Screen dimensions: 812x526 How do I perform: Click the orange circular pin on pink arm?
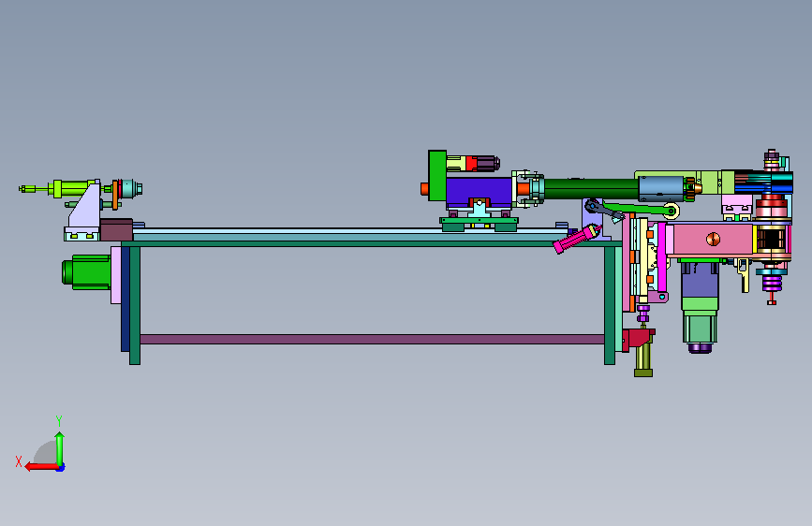coord(713,239)
